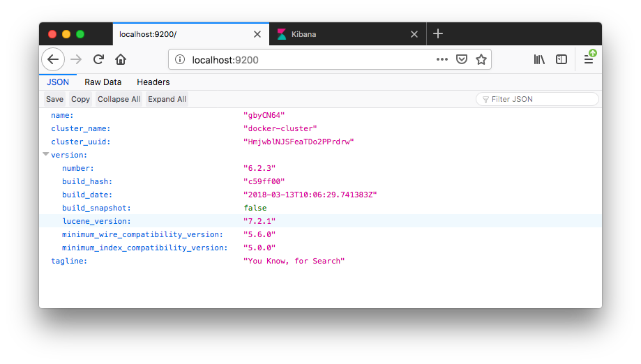
Task: Click the value "5.6.0"
Action: (x=259, y=234)
